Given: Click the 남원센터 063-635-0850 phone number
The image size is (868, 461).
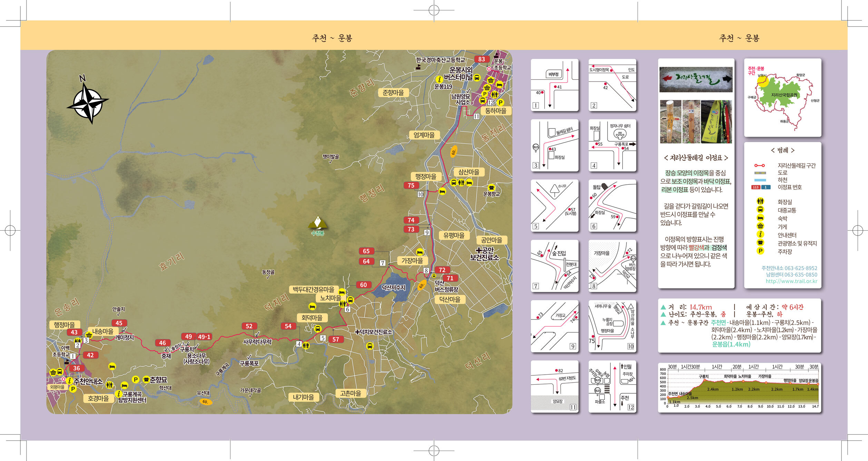Looking at the screenshot, I should (791, 275).
